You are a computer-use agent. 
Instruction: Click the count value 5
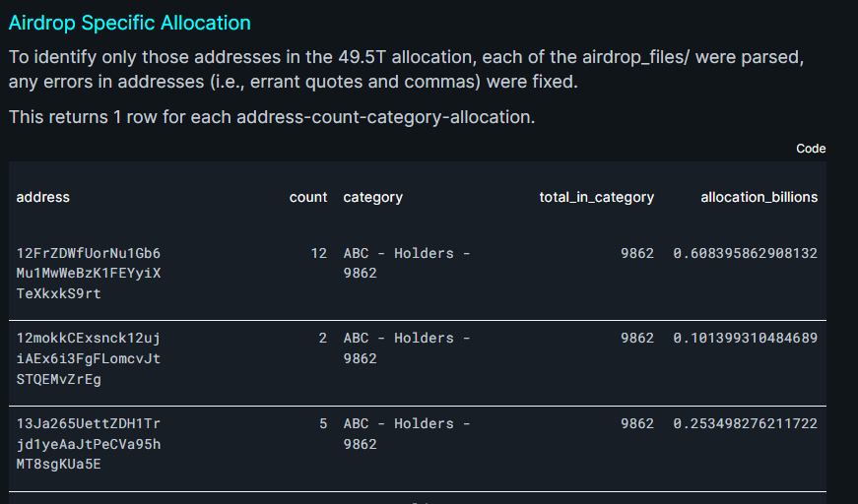point(323,423)
